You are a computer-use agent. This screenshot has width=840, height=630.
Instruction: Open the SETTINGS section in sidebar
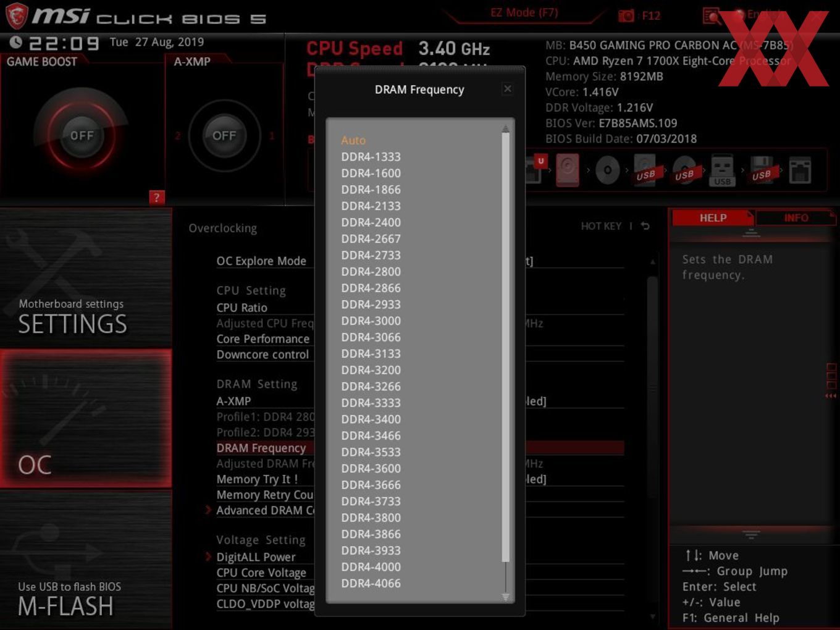86,279
